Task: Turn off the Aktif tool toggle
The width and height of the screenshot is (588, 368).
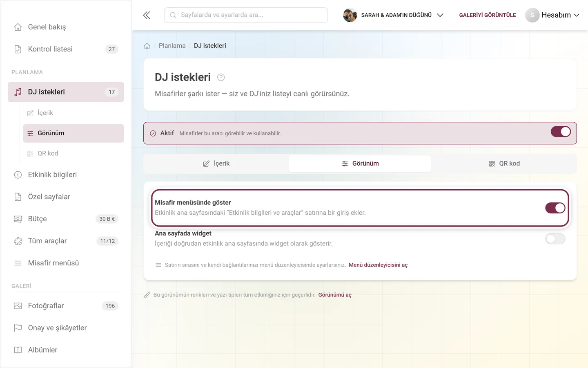Action: (561, 132)
